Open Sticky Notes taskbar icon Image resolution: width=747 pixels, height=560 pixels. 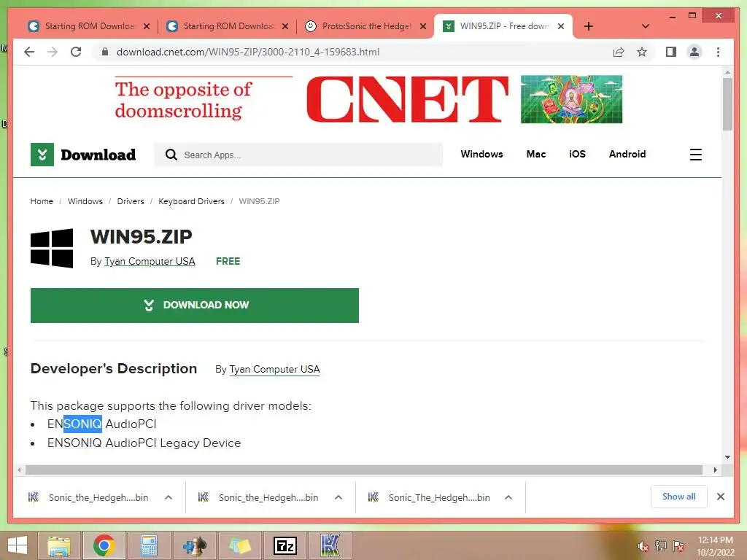click(239, 545)
